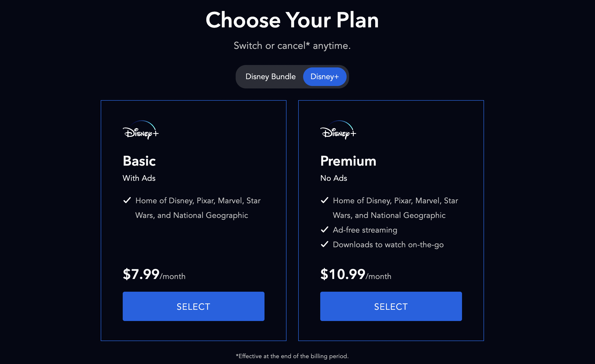Click the Disney+ logo on the Basic plan card
This screenshot has height=364, width=595.
point(141,132)
